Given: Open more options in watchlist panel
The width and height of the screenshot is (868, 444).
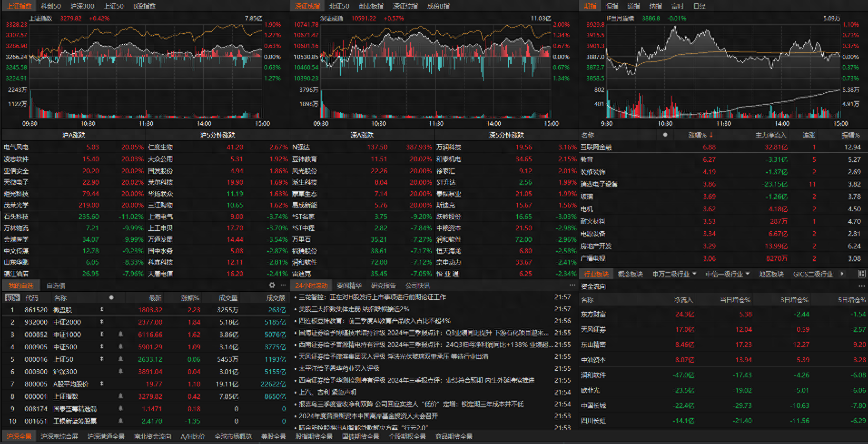Looking at the screenshot, I should click(283, 285).
